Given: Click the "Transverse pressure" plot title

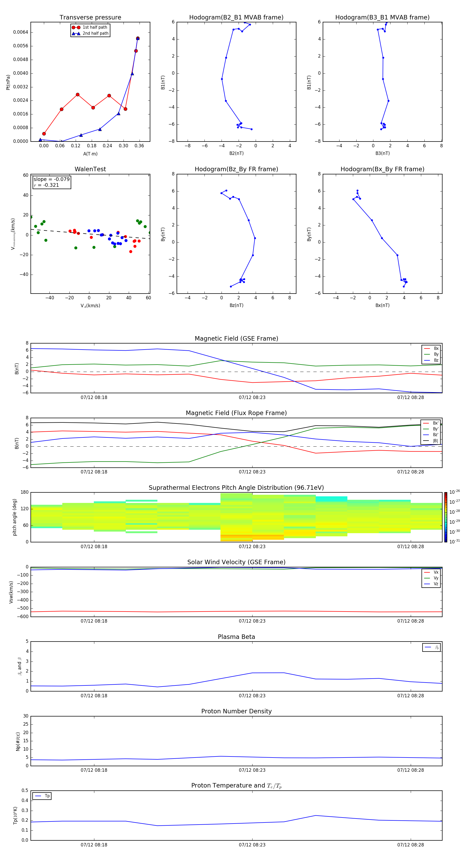Looking at the screenshot, I should pos(90,18).
